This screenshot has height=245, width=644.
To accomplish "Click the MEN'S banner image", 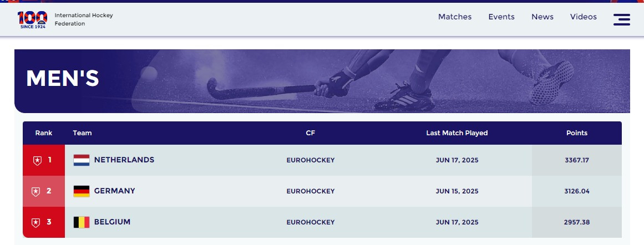I will (322, 81).
